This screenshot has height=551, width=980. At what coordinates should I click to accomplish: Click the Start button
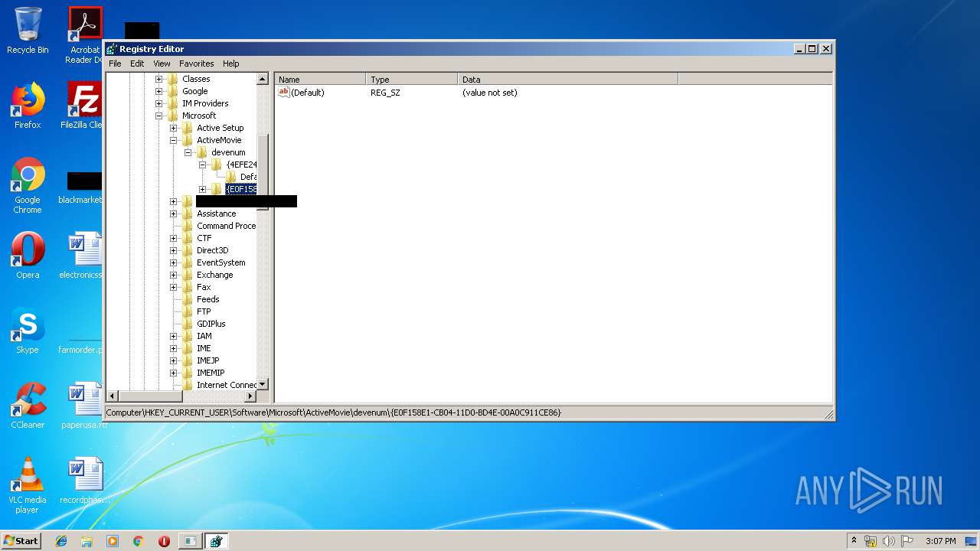[21, 540]
